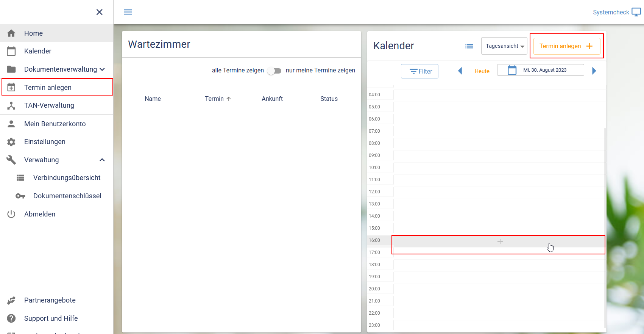Click plus icon in 16:00 slot
Screen dimensions: 644x334
(x=500, y=241)
